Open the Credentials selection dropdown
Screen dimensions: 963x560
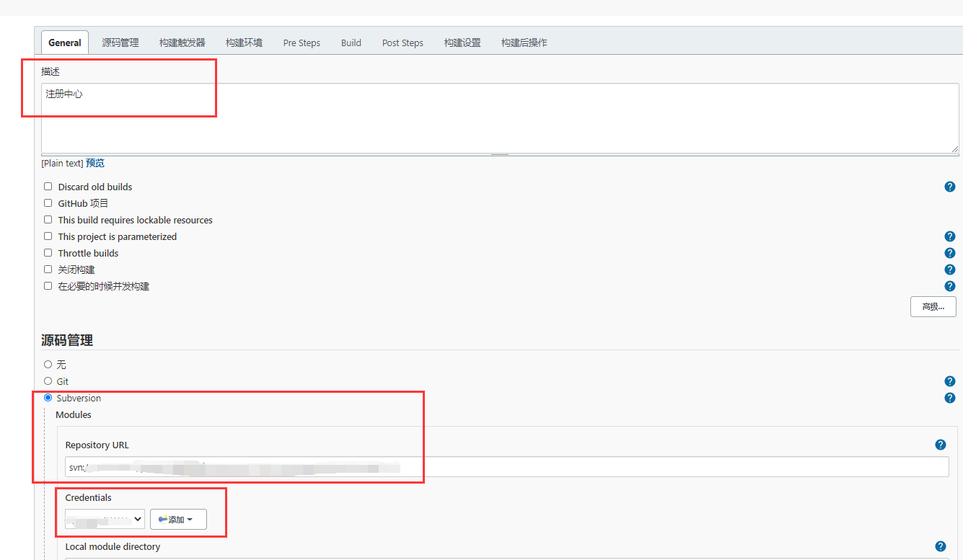point(104,519)
